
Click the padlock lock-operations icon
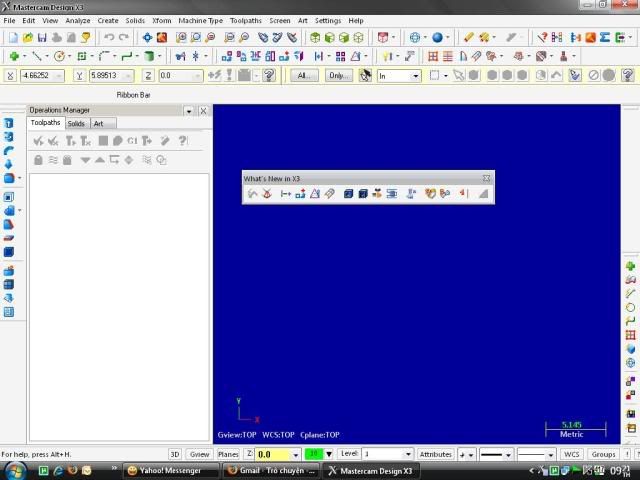[x=38, y=160]
